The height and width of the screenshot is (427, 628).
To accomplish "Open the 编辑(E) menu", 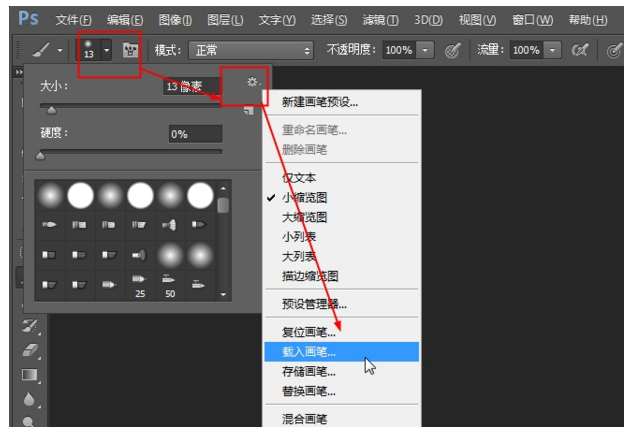I will click(x=125, y=20).
